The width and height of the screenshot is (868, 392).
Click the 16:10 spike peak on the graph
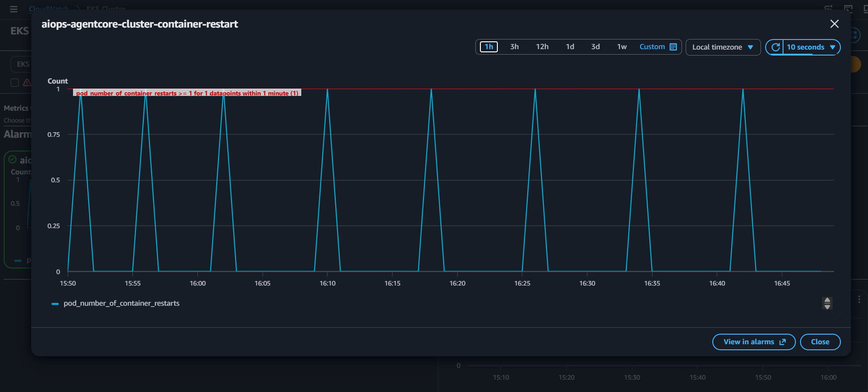(327, 89)
